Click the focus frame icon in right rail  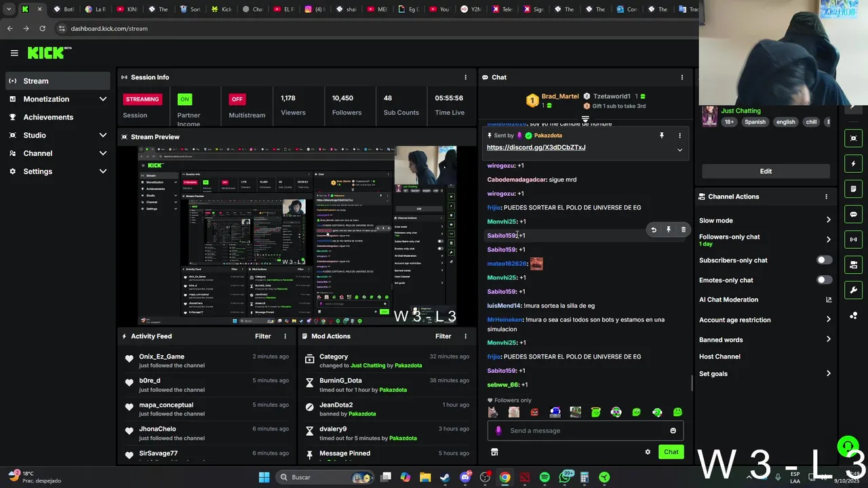tap(853, 138)
